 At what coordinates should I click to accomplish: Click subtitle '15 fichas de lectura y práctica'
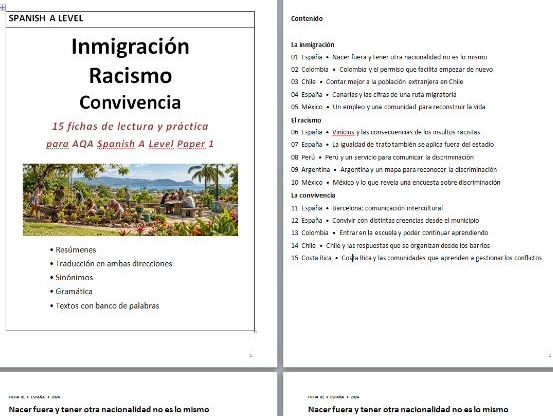130,126
